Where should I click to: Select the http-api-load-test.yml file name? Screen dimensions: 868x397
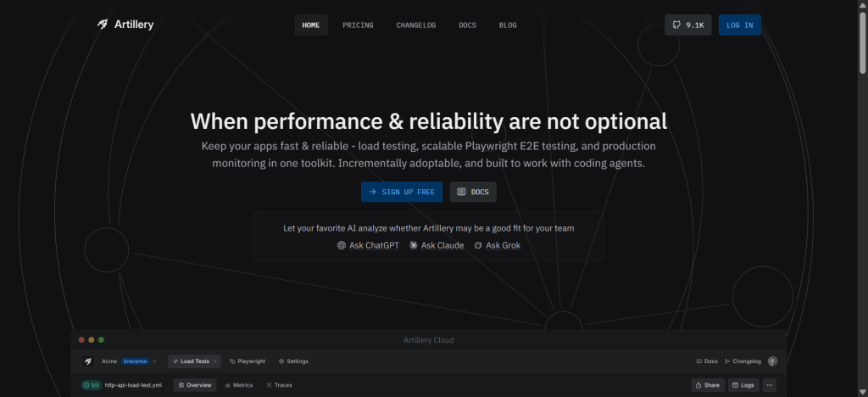(x=133, y=385)
